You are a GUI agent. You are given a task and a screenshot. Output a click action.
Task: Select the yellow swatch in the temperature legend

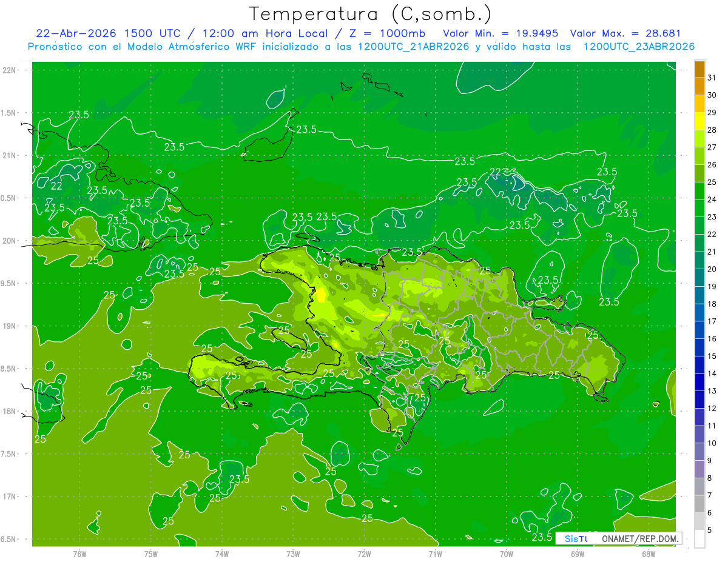click(699, 121)
